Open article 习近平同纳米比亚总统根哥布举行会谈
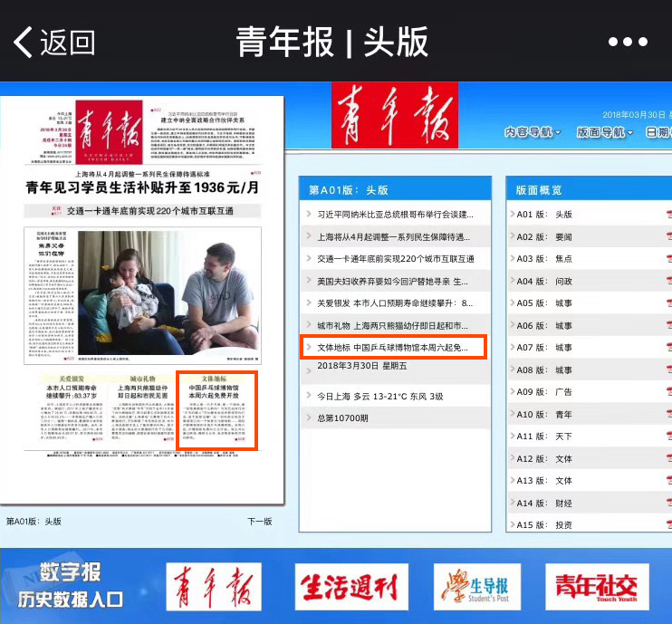The image size is (672, 624). tap(395, 215)
